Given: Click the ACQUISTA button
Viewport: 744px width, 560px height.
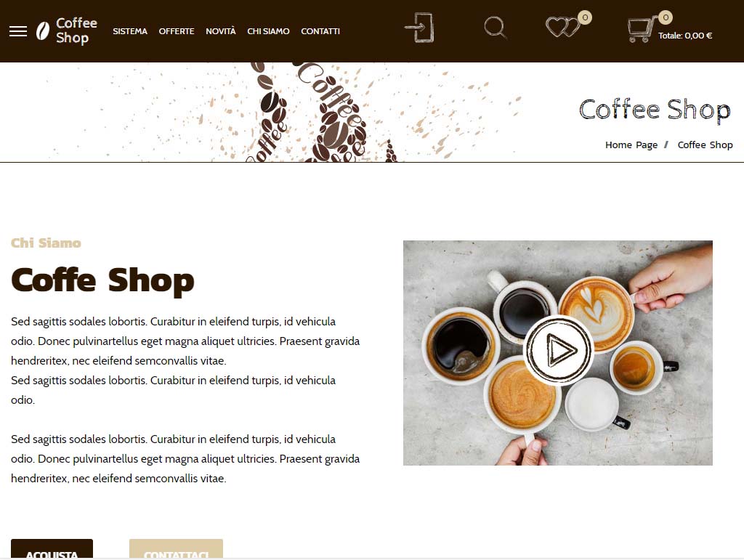Looking at the screenshot, I should pyautogui.click(x=52, y=549).
